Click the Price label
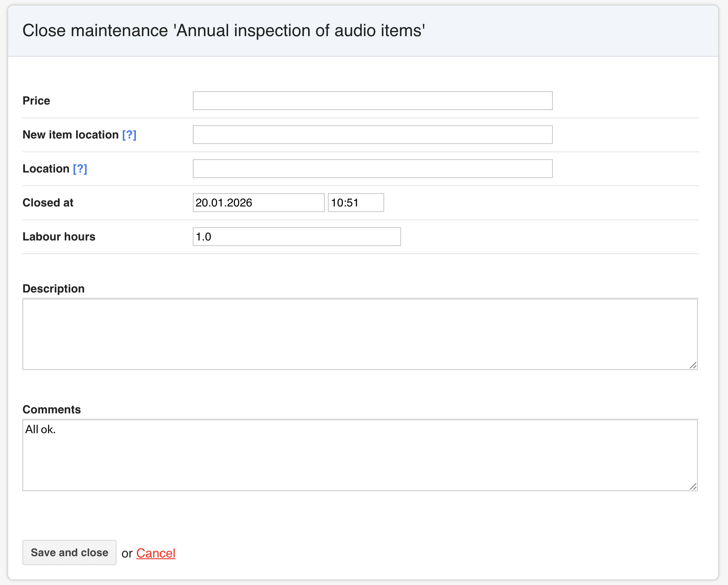 click(37, 101)
